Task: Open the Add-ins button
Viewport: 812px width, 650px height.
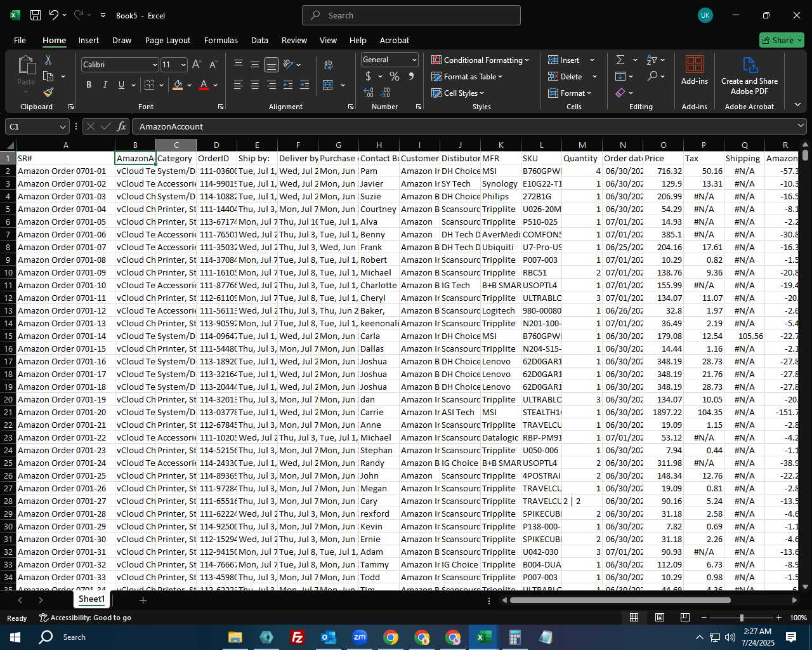Action: click(695, 70)
